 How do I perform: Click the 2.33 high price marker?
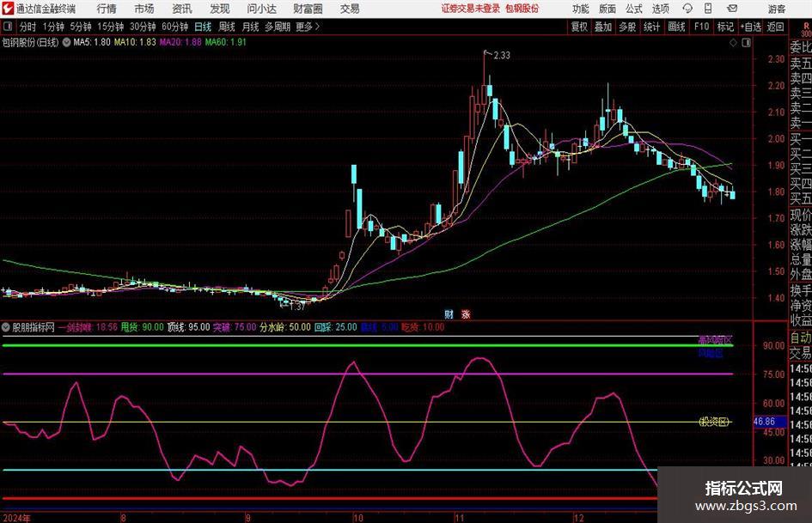click(x=502, y=56)
